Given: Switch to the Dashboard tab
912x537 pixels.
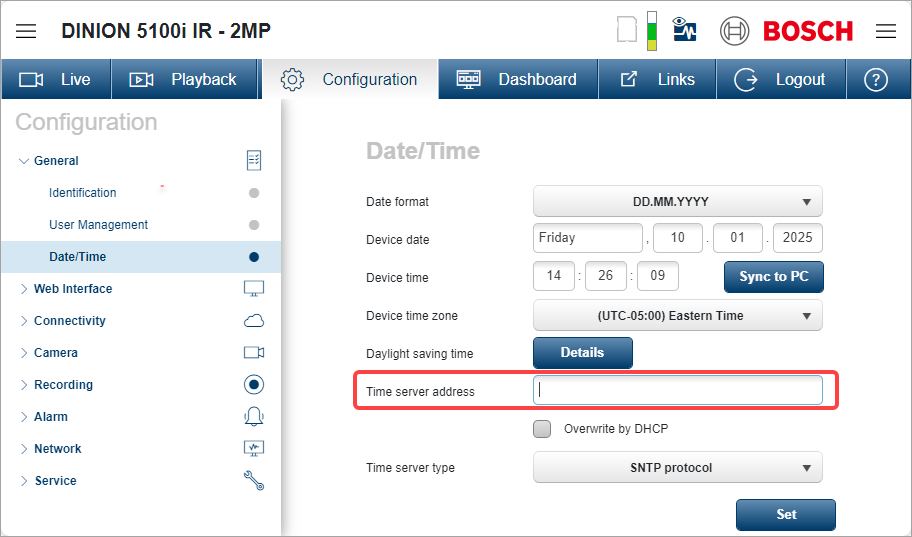Looking at the screenshot, I should click(517, 79).
